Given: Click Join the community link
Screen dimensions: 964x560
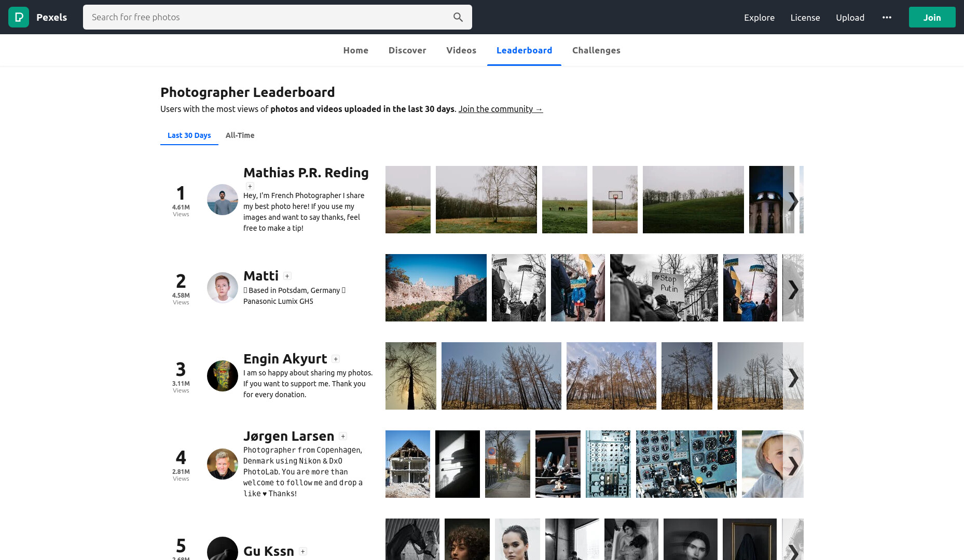Looking at the screenshot, I should coord(500,109).
